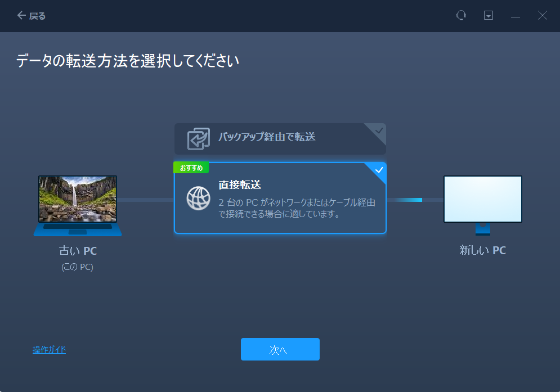Select the バックアップ経由で転送 option
Screen dimensions: 560x392
coord(280,139)
